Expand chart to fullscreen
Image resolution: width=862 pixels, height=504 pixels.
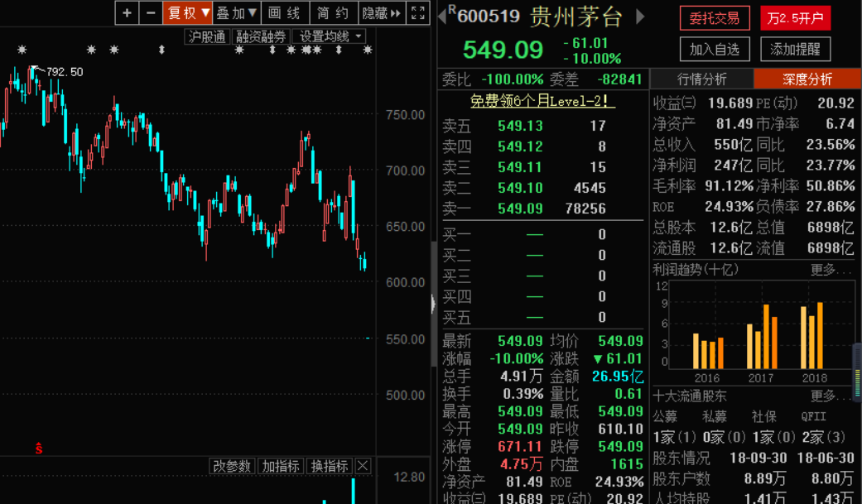418,12
